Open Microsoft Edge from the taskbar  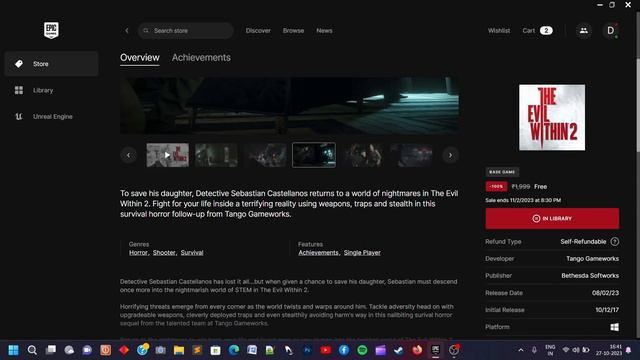tap(234, 350)
